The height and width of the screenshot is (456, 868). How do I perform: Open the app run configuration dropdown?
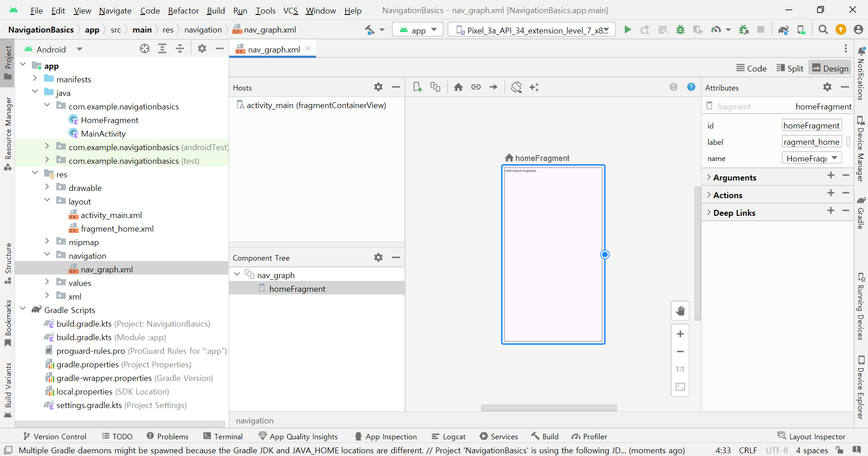(x=418, y=30)
